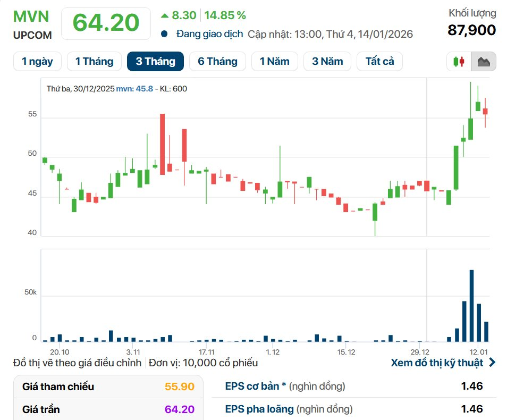Screen dimensions: 507x420
Task: Show Tất cả price history
Action: tap(379, 62)
